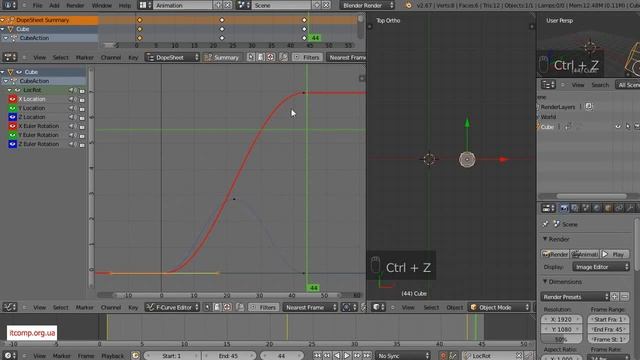Lock the Y Location channel
Screen dimensions: 640x360
pos(82,109)
